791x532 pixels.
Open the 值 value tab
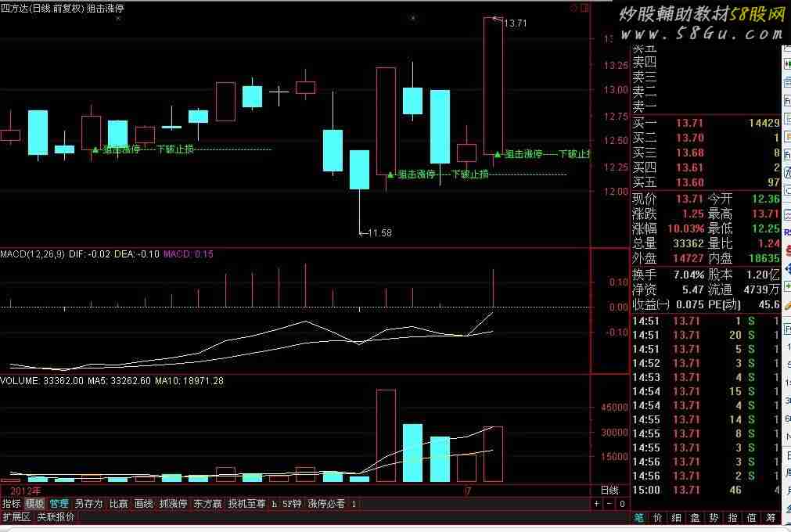pyautogui.click(x=752, y=517)
